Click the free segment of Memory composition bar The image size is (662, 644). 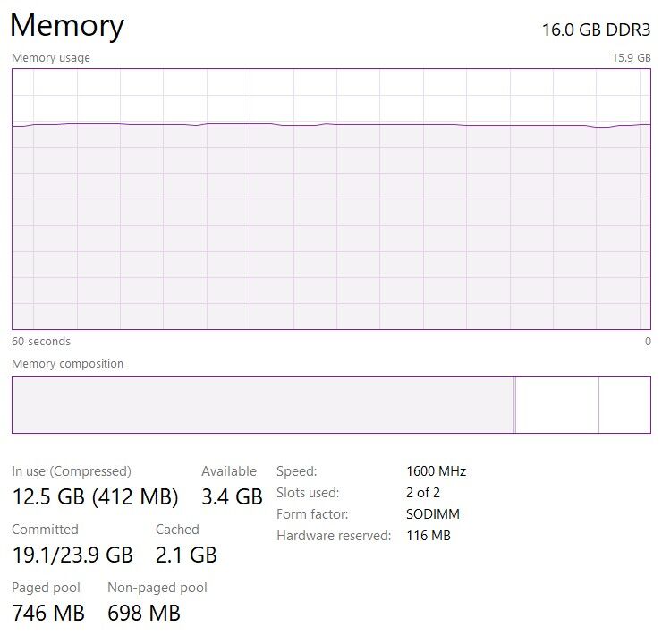[624, 404]
